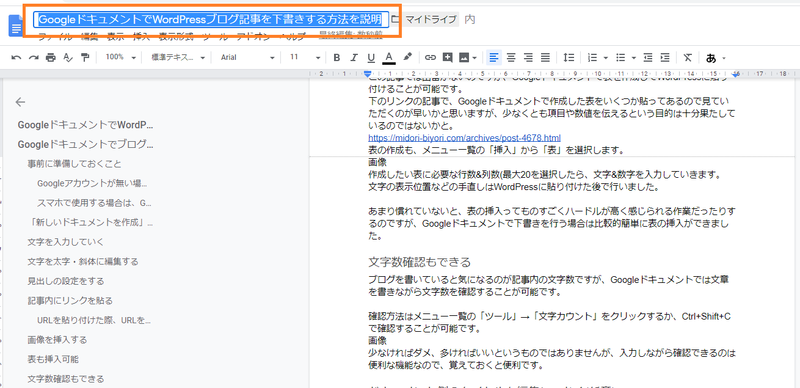
Task: Apply numbered list
Action: 592,58
